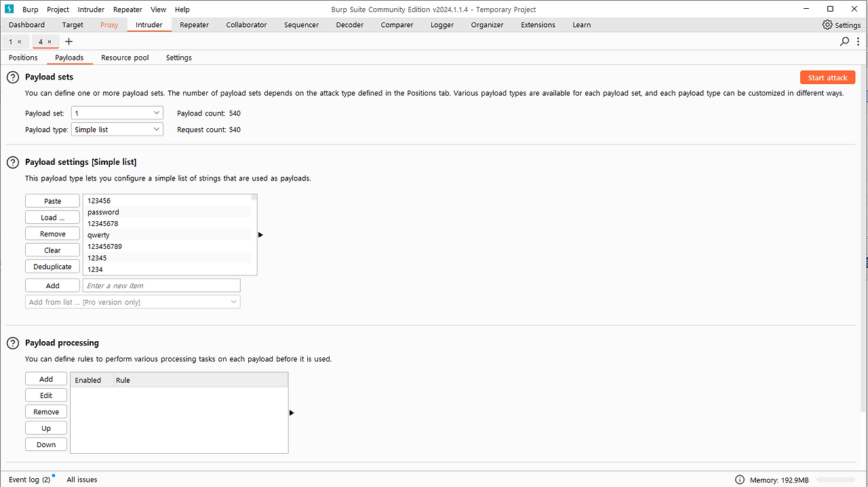Open the Add from list dropdown
Viewport: 868px width, 487px height.
click(133, 302)
